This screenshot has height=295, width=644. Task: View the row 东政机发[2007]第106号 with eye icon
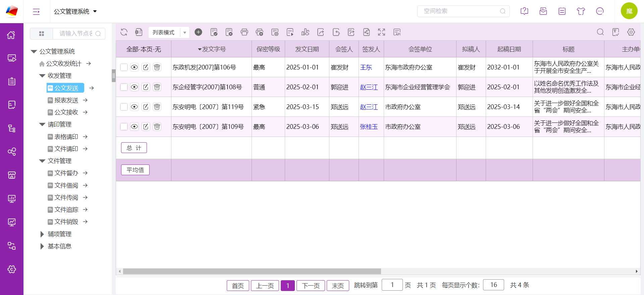pyautogui.click(x=134, y=67)
